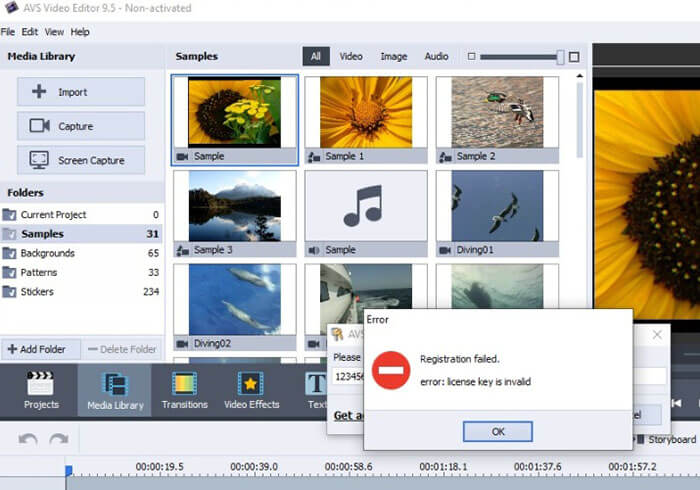Open the Edit menu

coord(29,32)
